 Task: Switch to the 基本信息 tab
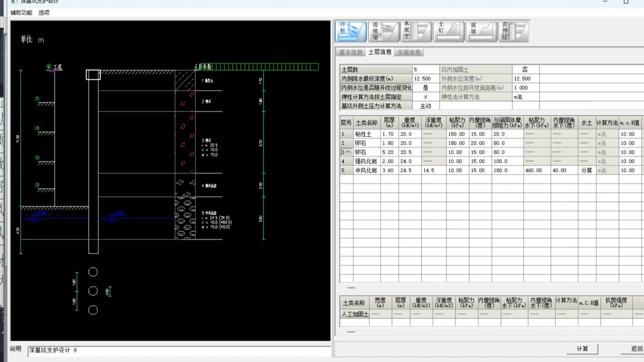(x=350, y=52)
